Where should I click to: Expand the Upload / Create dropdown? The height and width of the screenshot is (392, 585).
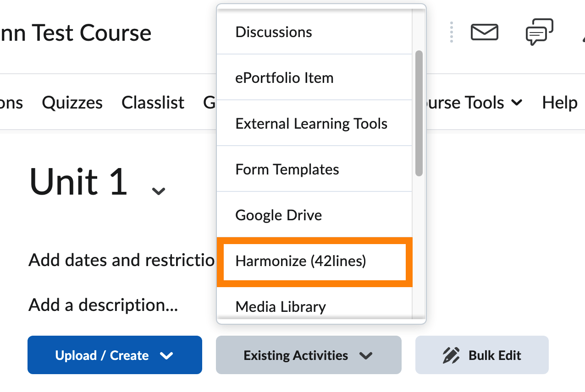[x=115, y=355]
